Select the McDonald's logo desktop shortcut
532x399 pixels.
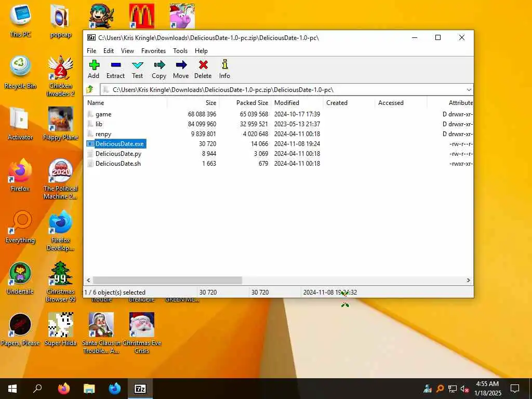[x=142, y=16]
